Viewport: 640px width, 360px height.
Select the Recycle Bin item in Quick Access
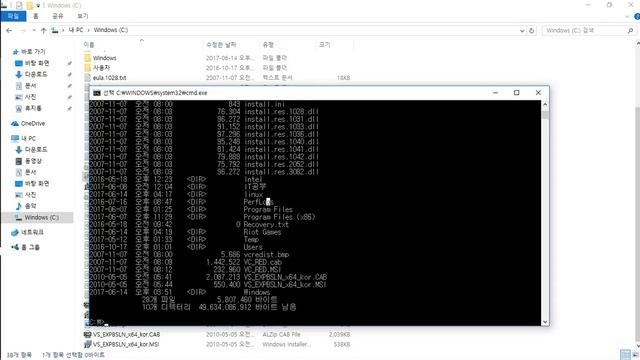(29, 109)
